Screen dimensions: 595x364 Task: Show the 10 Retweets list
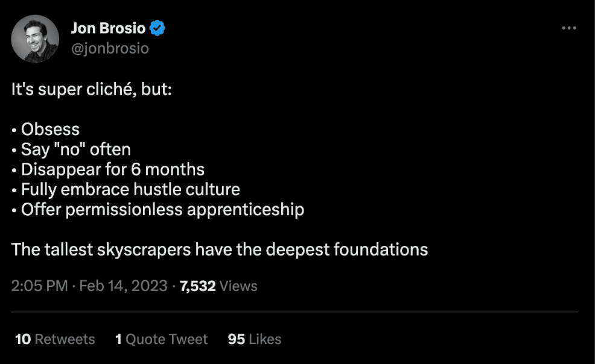tap(55, 339)
